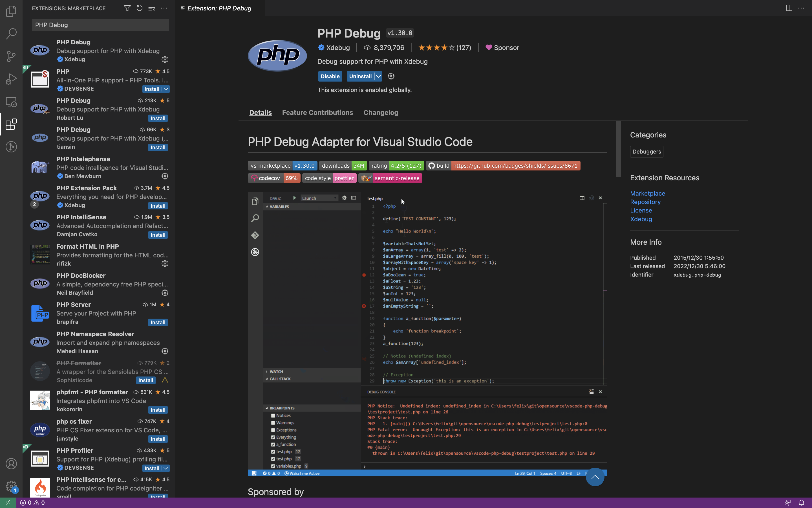The width and height of the screenshot is (812, 508).
Task: Open manage gear for PHP DocBlocker
Action: pos(165,293)
